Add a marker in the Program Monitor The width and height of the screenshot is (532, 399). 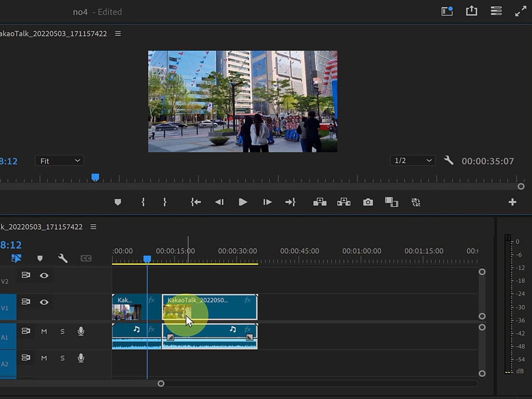117,202
